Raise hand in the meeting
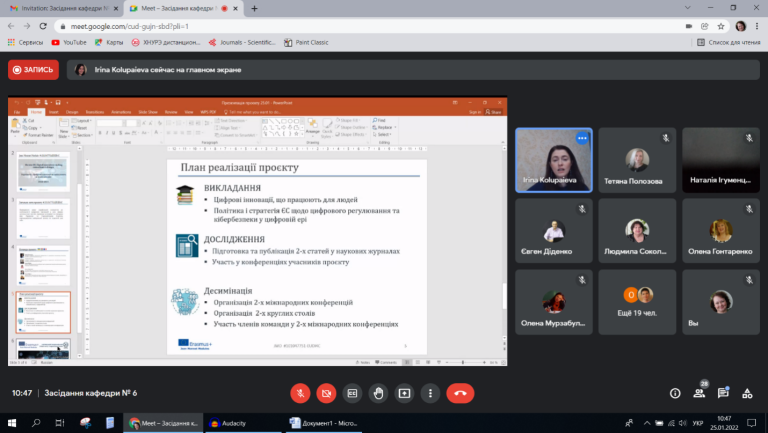768x433 pixels. click(378, 393)
